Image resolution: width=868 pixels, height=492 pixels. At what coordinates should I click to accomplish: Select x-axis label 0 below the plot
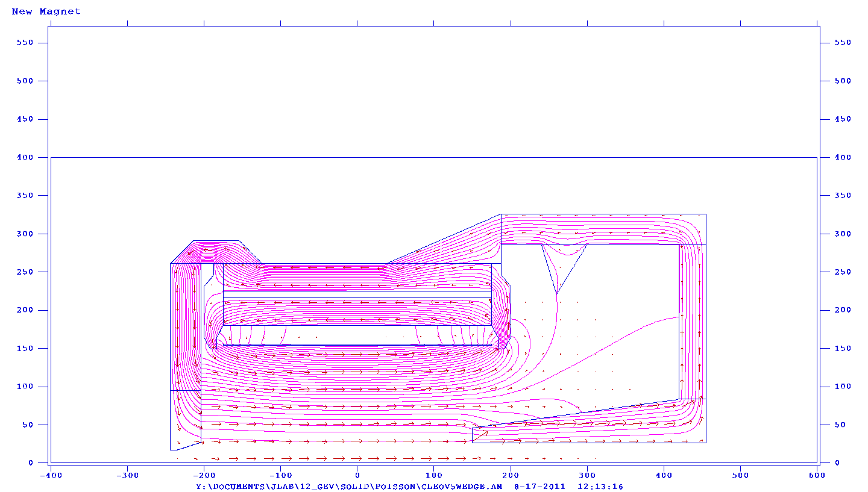point(357,475)
